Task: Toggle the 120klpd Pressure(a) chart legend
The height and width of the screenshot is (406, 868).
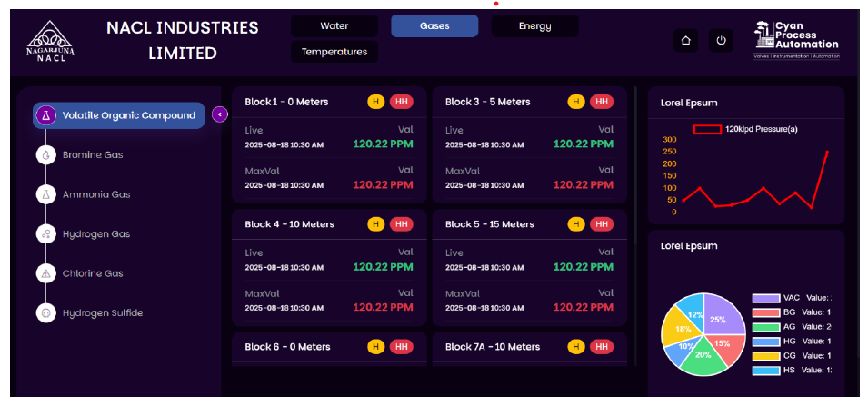Action: point(708,130)
